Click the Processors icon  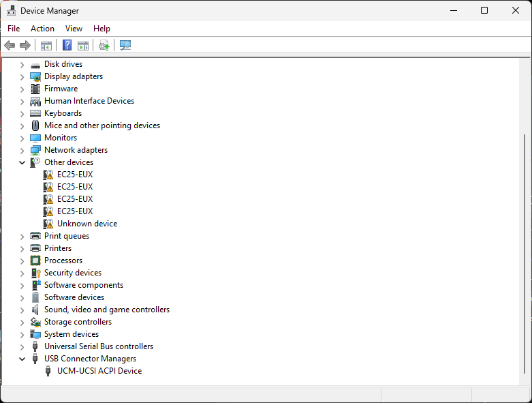click(35, 260)
